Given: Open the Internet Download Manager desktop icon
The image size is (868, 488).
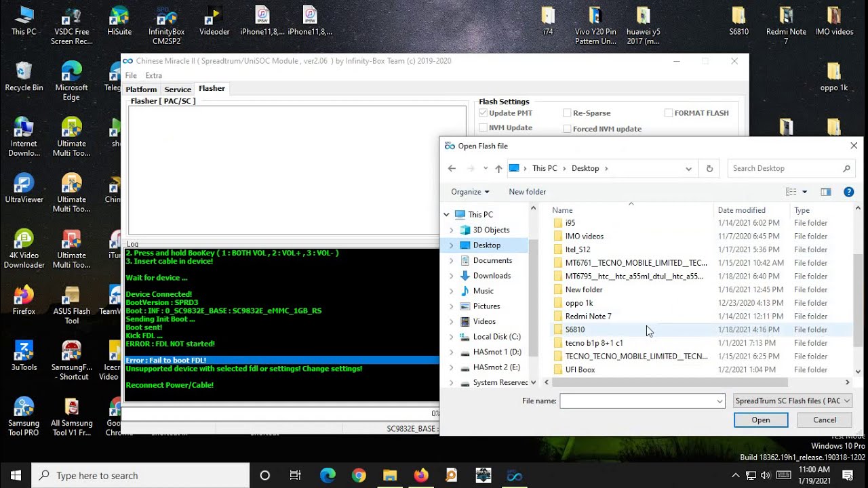Looking at the screenshot, I should tap(24, 137).
